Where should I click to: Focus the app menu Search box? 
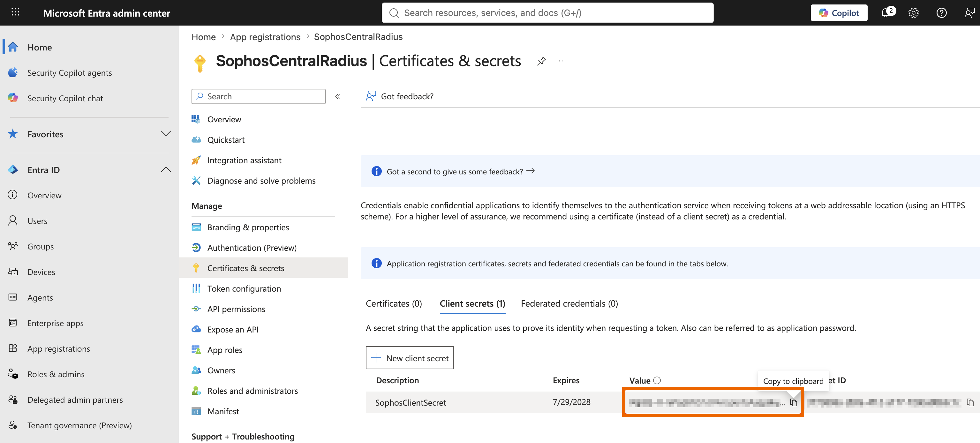(x=258, y=96)
